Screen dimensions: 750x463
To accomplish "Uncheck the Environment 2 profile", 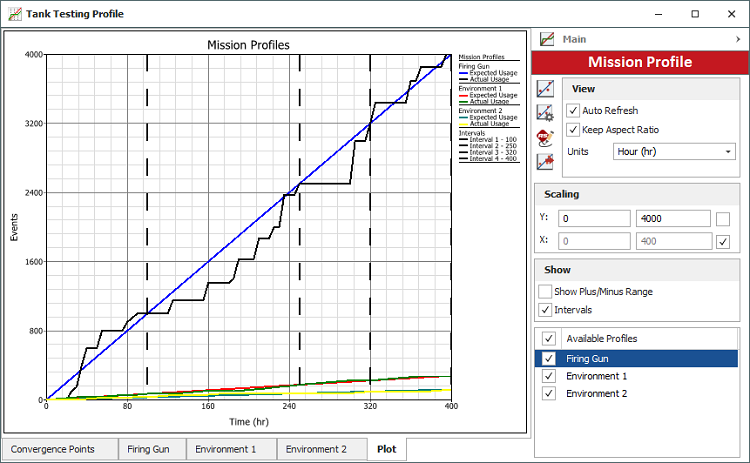I will click(x=548, y=394).
